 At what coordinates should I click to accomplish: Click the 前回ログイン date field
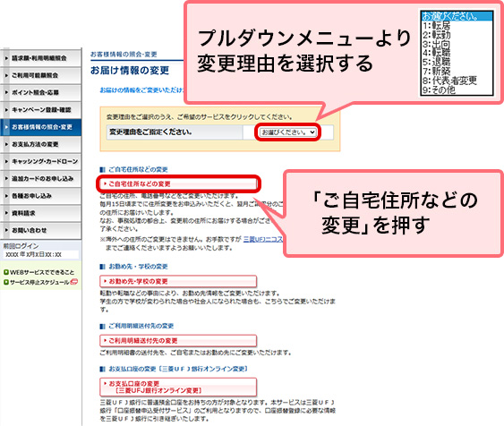(40, 255)
